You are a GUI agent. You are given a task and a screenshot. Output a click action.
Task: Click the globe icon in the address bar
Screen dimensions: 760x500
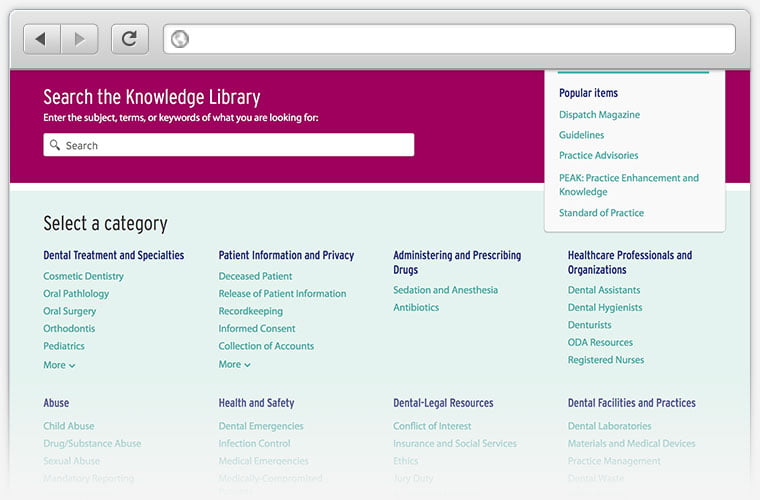point(180,39)
